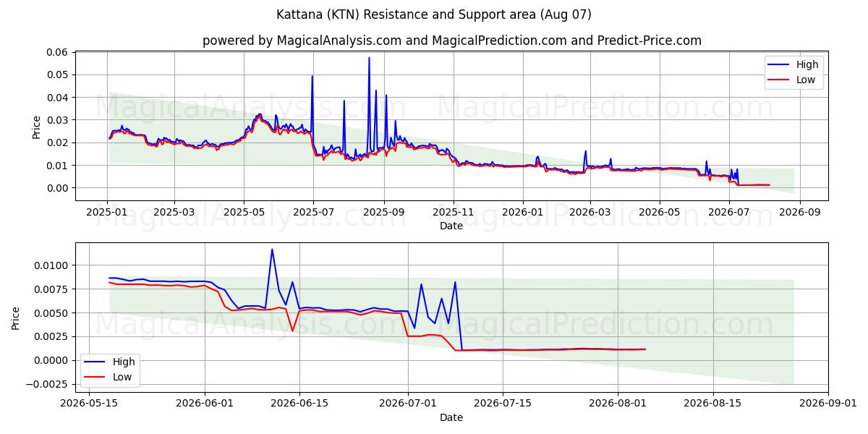Viewport: 868px width, 434px height.
Task: Click the '0.01' y-axis value on the top chart
Action: (58, 165)
